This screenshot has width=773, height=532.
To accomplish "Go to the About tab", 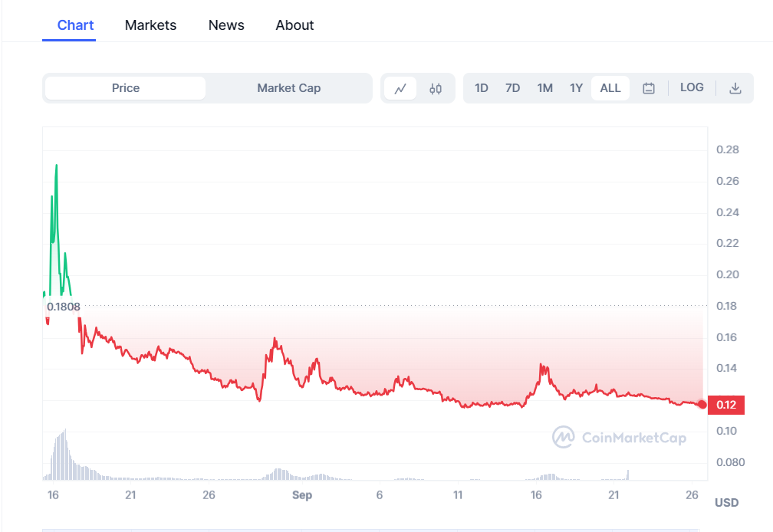I will (x=294, y=25).
